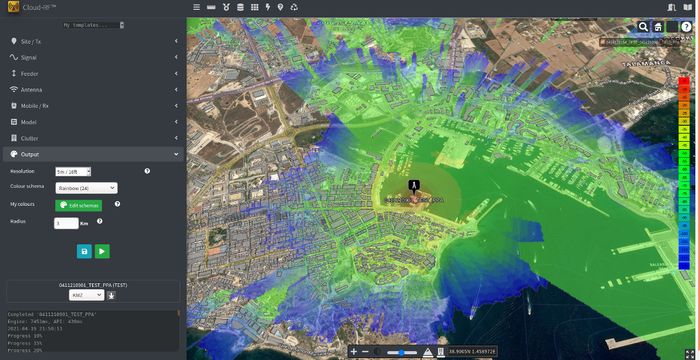This screenshot has height=360, width=700.
Task: Expand the Site / Tx menu section
Action: (x=93, y=42)
